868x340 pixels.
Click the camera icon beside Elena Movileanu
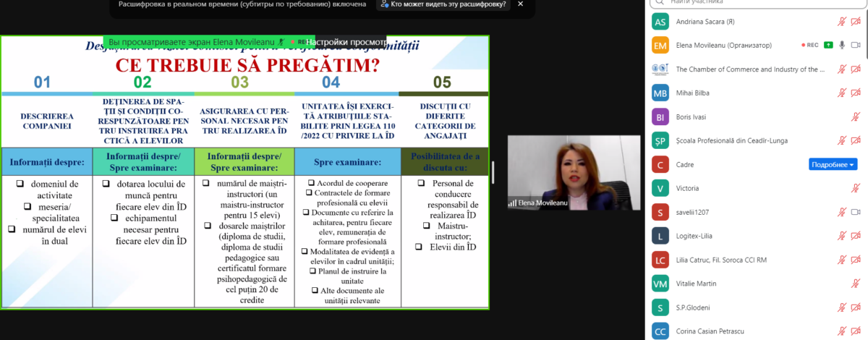tap(856, 45)
